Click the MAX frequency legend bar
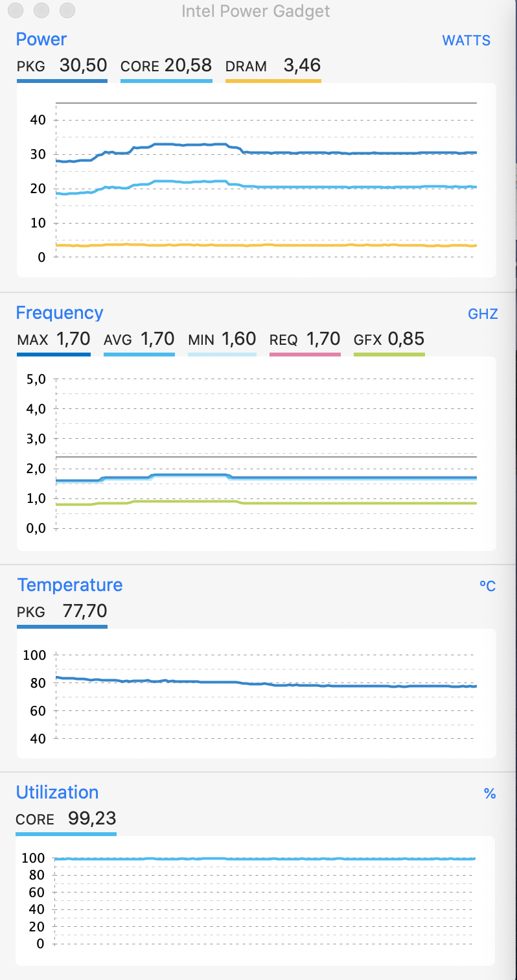517x980 pixels. (x=53, y=355)
